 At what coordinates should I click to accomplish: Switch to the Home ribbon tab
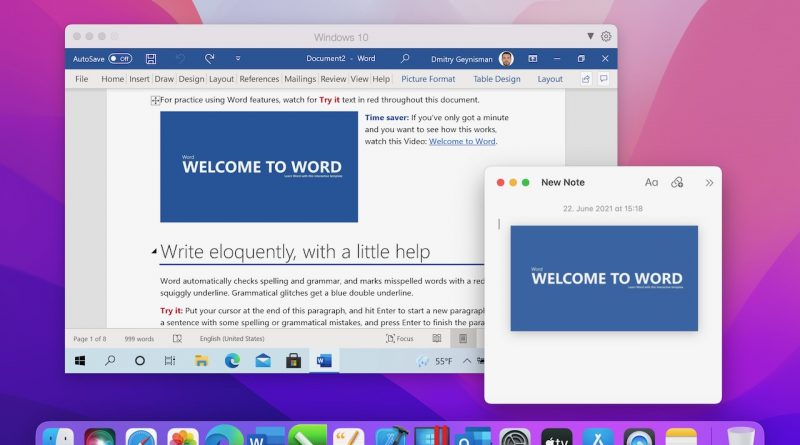click(x=112, y=79)
